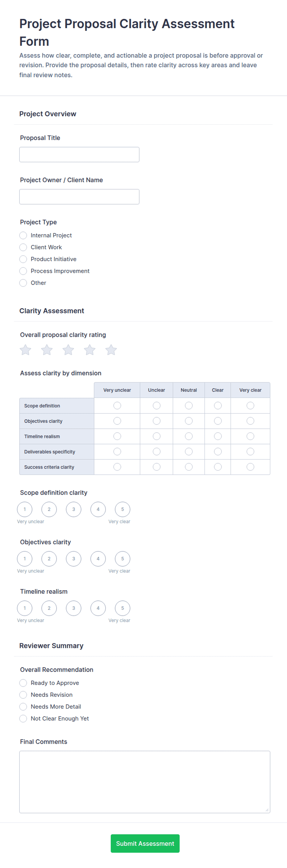287x868 pixels.
Task: Rate overall proposal clarity three stars
Action: tap(68, 350)
